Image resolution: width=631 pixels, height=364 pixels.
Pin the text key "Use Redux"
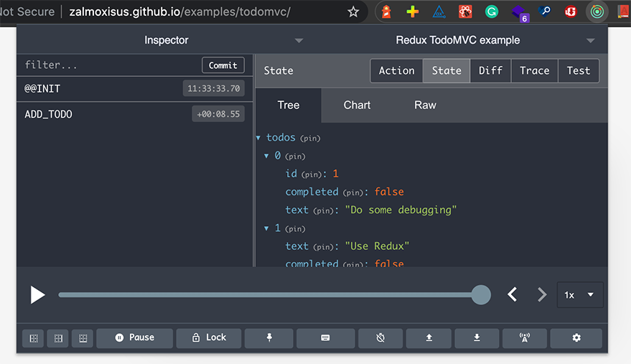pos(324,247)
